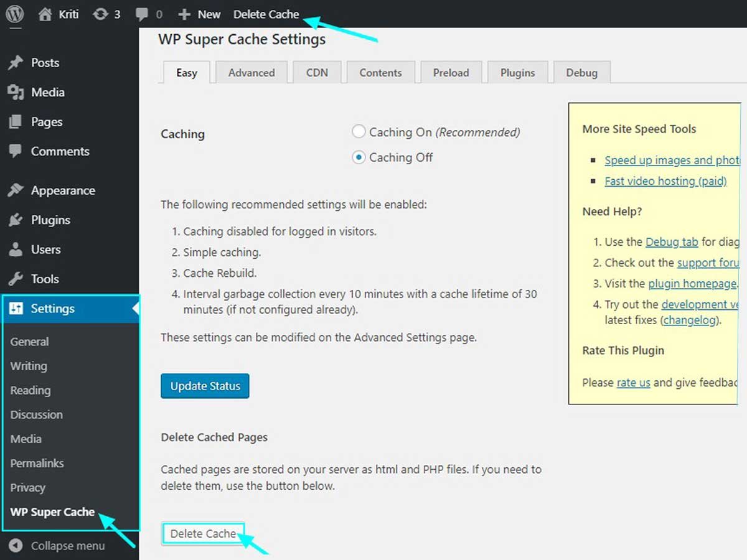Open WP Super Cache submenu item
The image size is (747, 560).
click(x=53, y=512)
